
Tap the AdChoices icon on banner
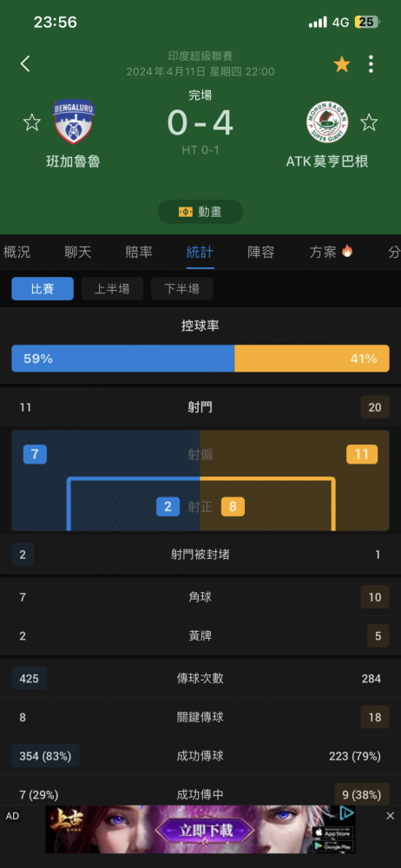(346, 812)
